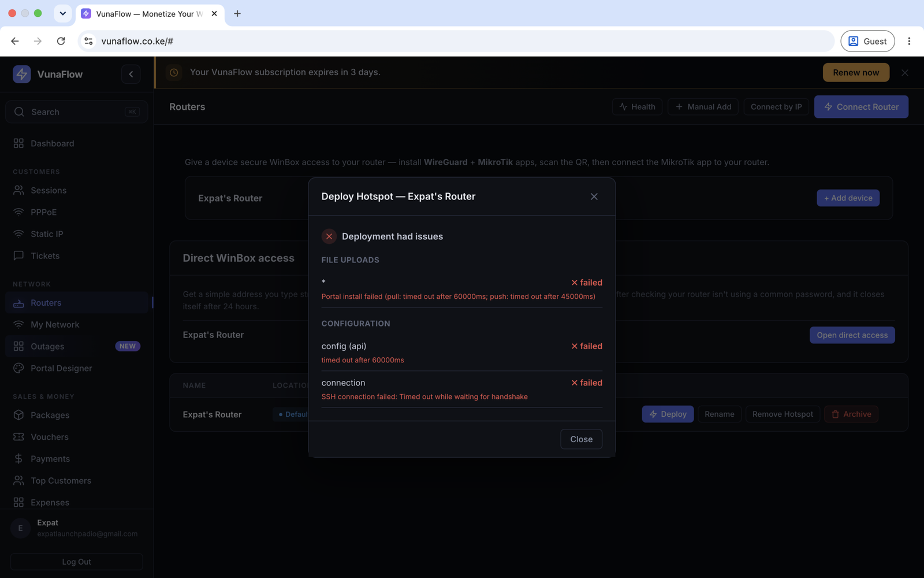Click Renew now in subscription banner
Screen dimensions: 924x578
point(856,72)
